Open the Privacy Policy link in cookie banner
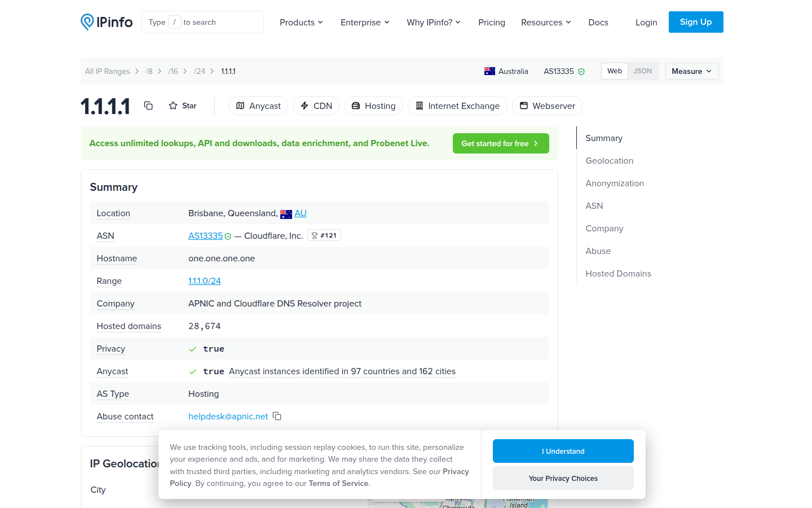 [x=456, y=471]
